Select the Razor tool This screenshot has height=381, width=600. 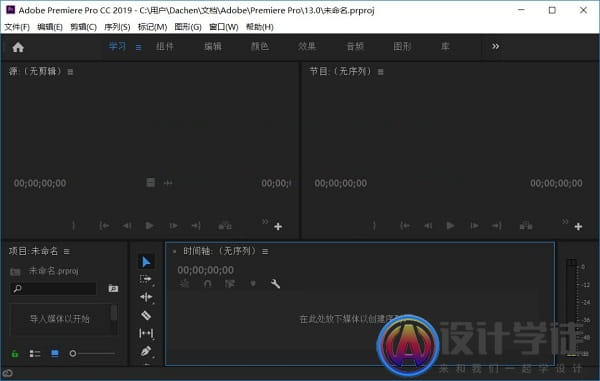click(146, 315)
